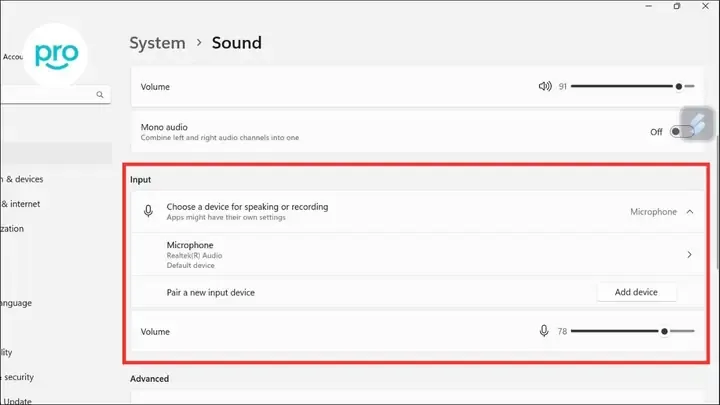
Task: Set microphone input volume slider position
Action: [632, 331]
